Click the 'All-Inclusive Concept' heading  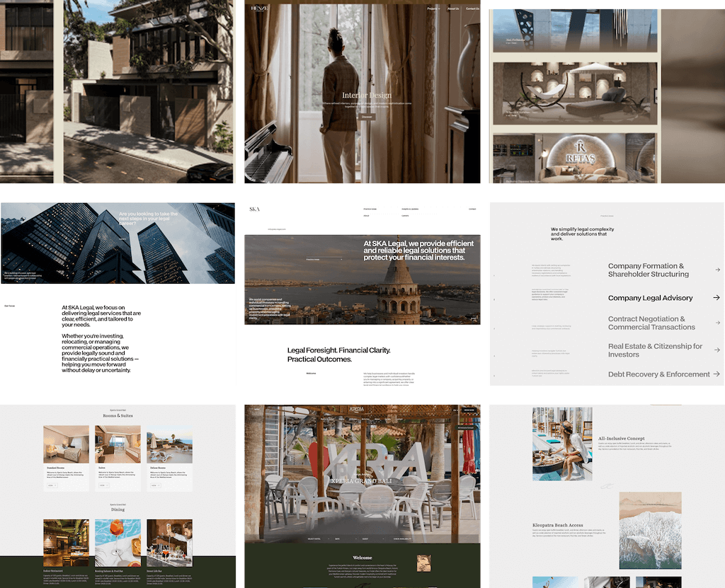click(x=622, y=438)
